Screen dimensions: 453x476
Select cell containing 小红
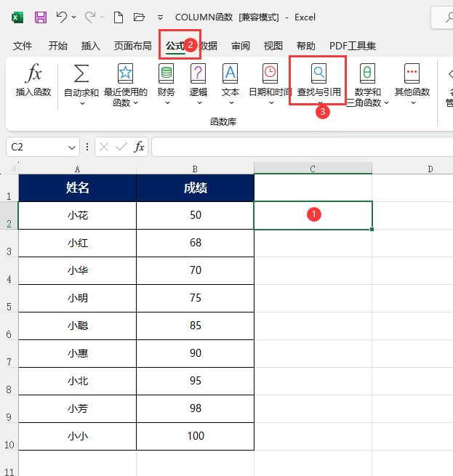78,243
